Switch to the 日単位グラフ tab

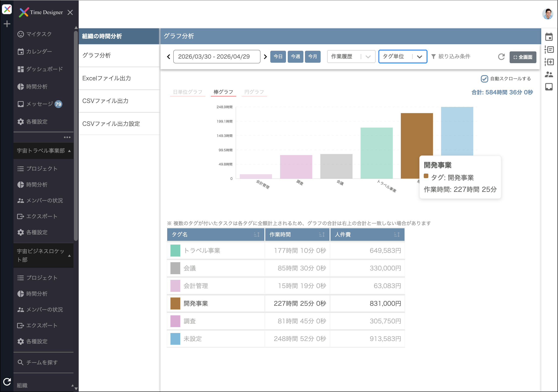point(188,92)
